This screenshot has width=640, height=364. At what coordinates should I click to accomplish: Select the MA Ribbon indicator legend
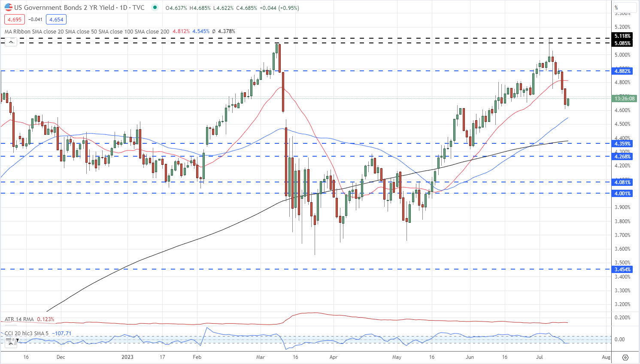pyautogui.click(x=87, y=31)
